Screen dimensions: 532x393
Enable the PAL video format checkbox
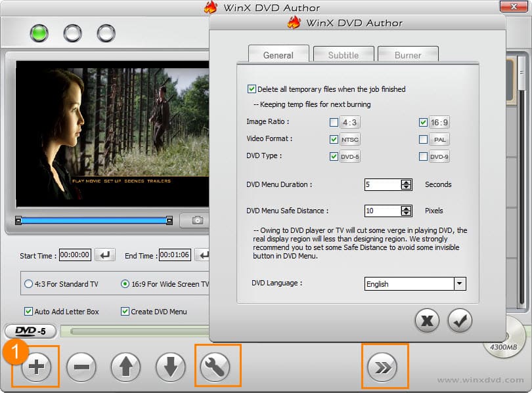(423, 139)
